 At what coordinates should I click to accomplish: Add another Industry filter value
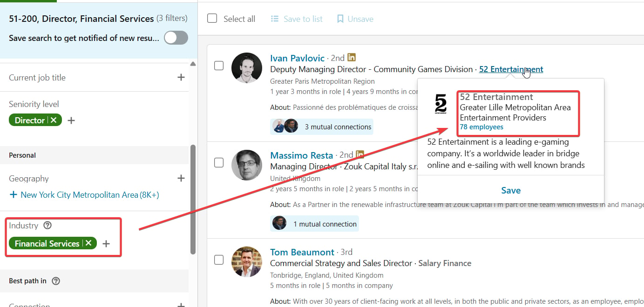point(106,243)
